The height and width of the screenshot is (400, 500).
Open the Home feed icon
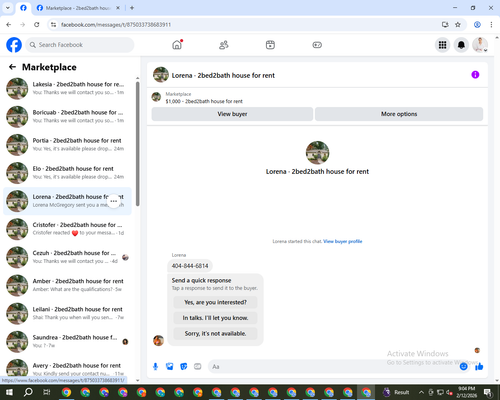point(177,45)
